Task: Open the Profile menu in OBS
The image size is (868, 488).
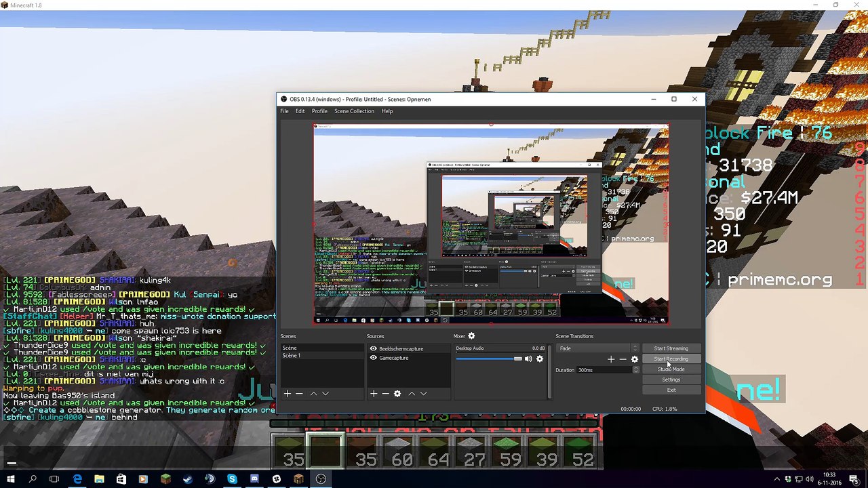Action: pyautogui.click(x=319, y=111)
